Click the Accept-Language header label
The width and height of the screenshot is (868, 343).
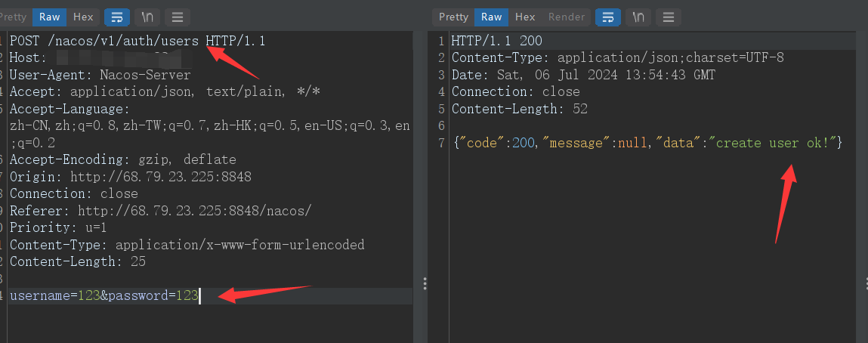click(x=70, y=109)
